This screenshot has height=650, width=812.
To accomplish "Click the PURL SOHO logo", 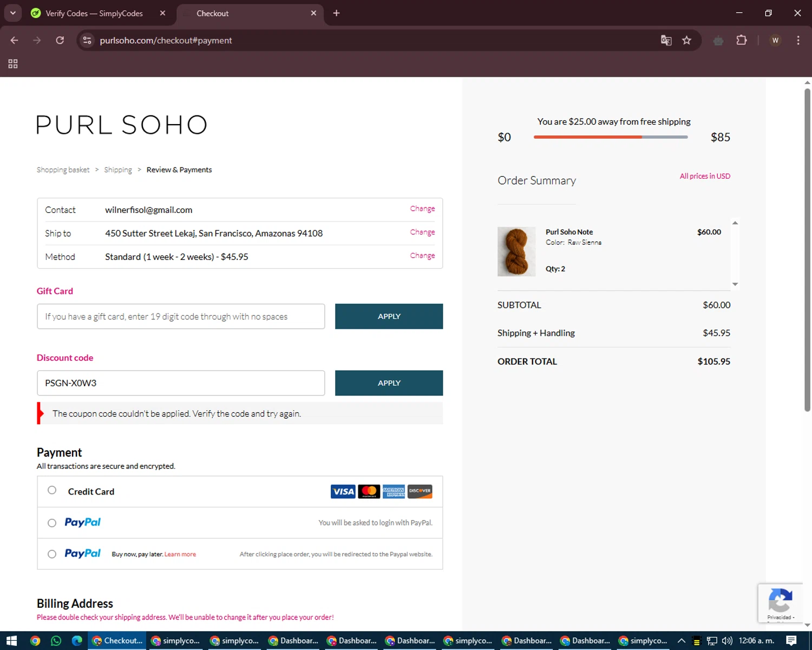I will (122, 125).
